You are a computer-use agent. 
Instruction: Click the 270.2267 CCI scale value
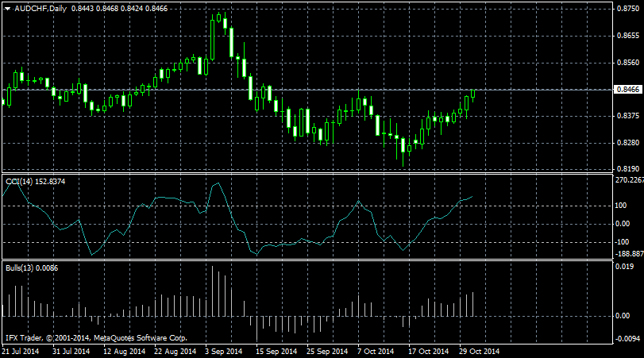coord(629,180)
